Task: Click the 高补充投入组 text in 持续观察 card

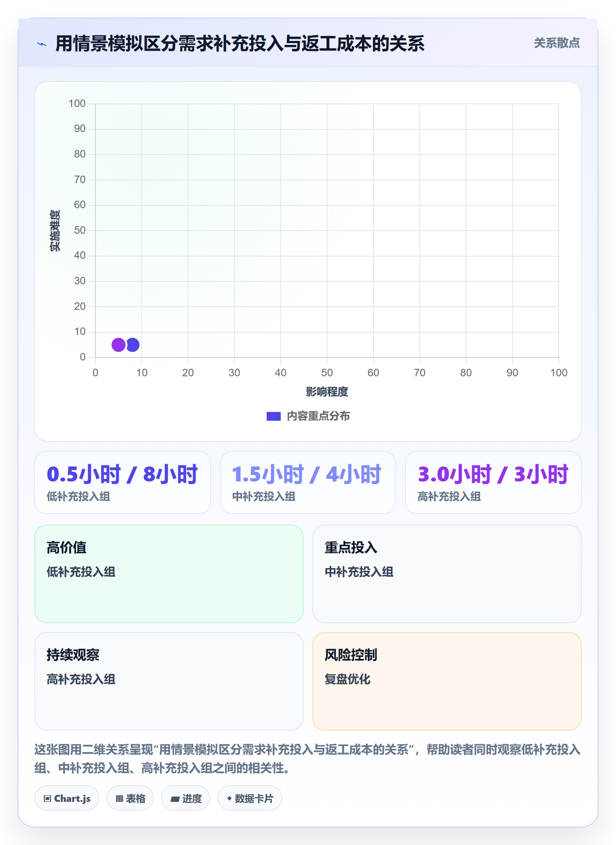Action: tap(81, 679)
